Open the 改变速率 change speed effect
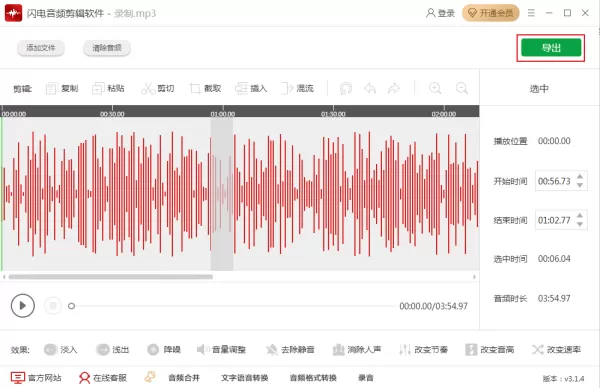 pos(556,349)
